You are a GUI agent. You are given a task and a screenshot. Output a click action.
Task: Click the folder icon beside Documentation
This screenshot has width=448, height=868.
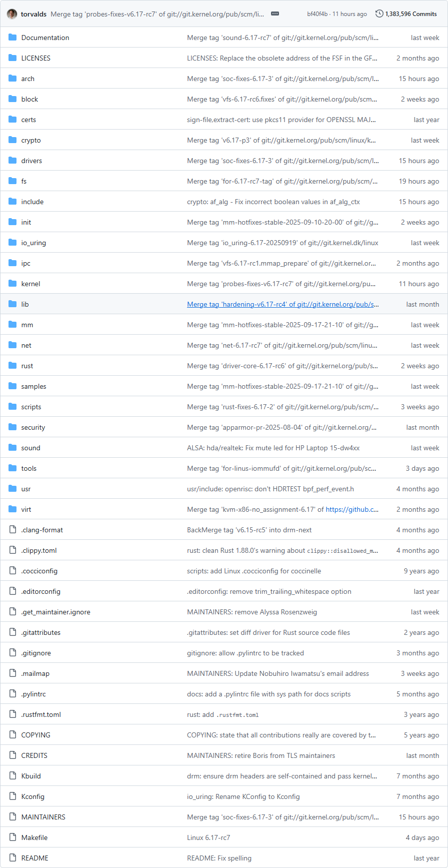12,38
